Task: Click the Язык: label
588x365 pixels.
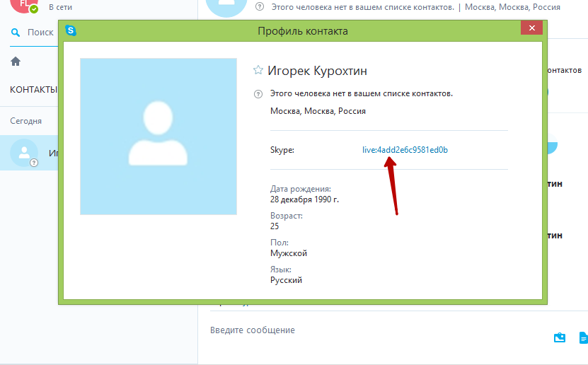Action: click(281, 270)
